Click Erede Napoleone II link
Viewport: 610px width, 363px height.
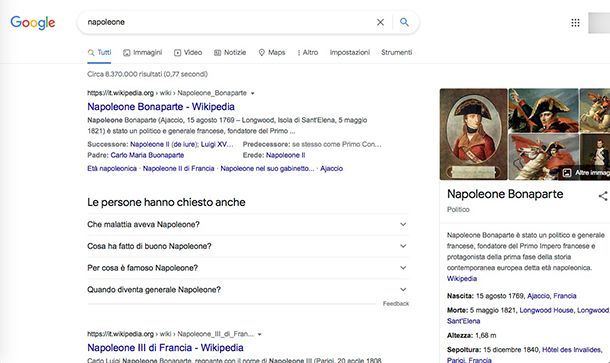tap(286, 155)
